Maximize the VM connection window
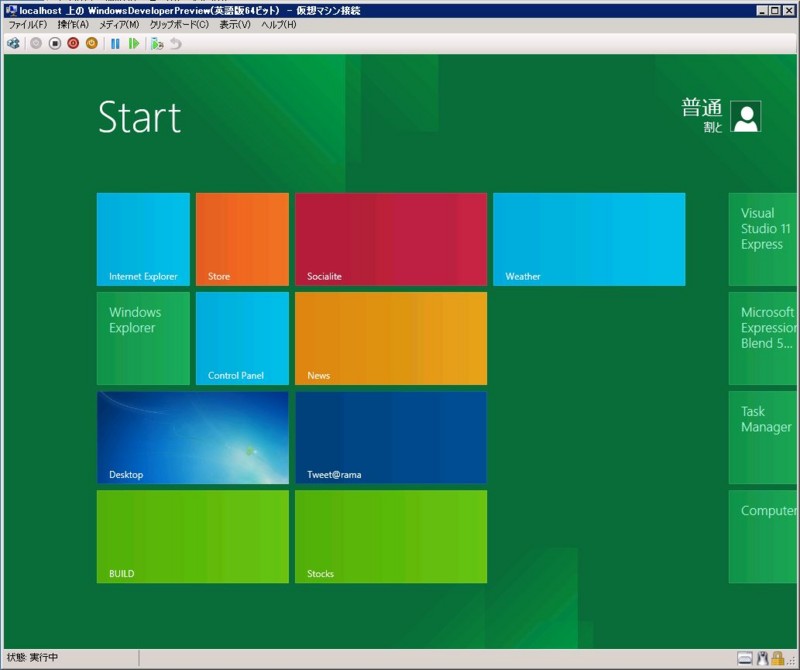The width and height of the screenshot is (800, 670). point(774,10)
